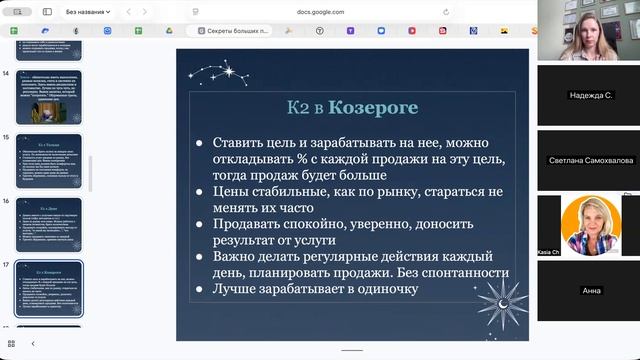This screenshot has width=640, height=360.
Task: Open the 'Без названия' tab group dropdown
Action: pyautogui.click(x=88, y=12)
